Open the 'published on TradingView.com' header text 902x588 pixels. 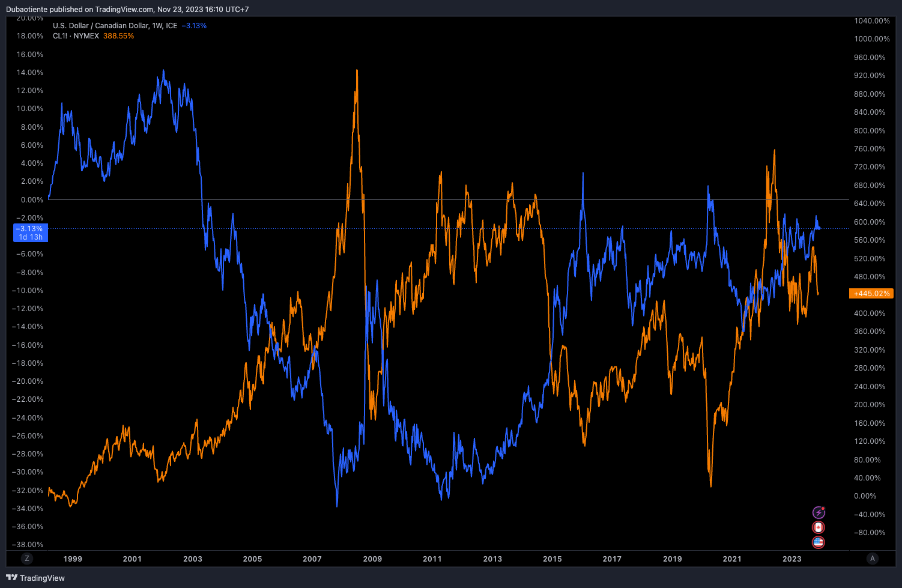127,10
